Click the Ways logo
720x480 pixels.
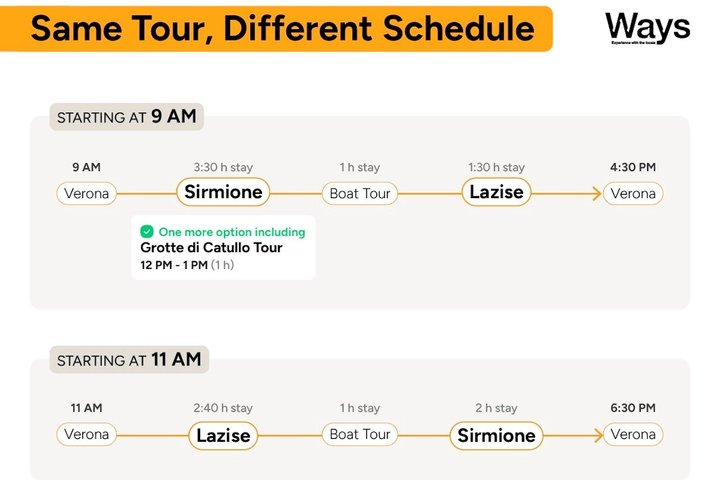click(647, 28)
